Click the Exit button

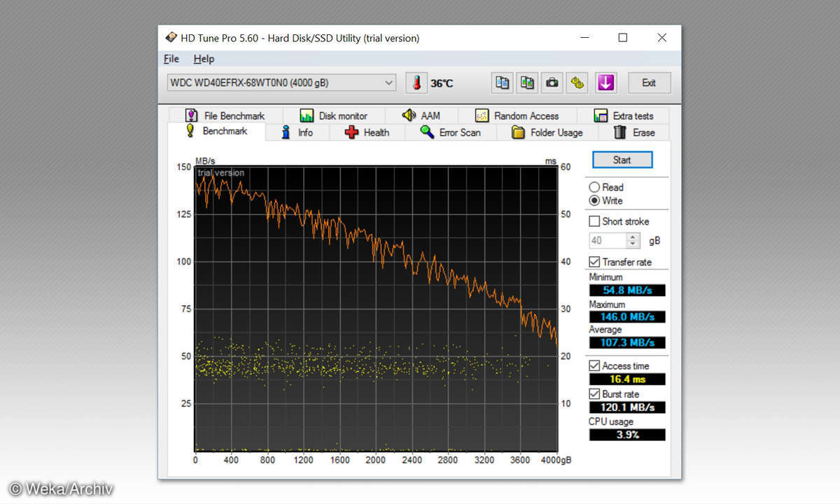649,83
